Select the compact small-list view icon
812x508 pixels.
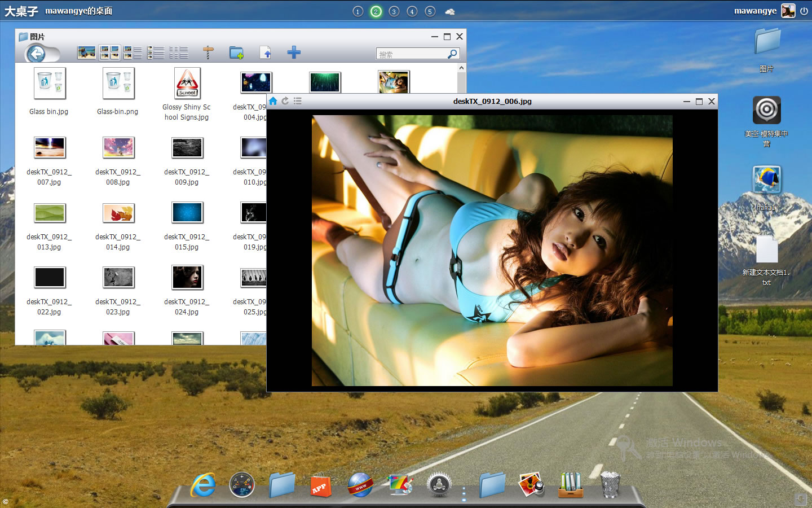[179, 52]
